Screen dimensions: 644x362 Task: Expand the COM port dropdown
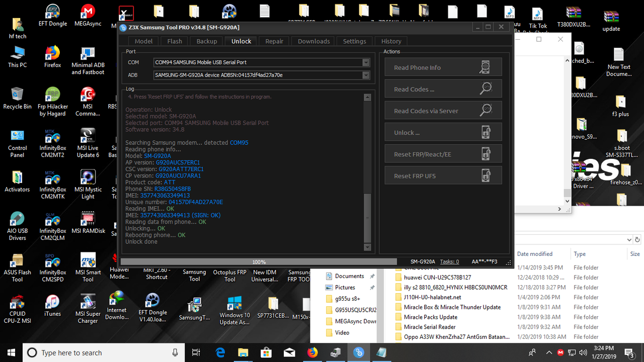coord(366,62)
